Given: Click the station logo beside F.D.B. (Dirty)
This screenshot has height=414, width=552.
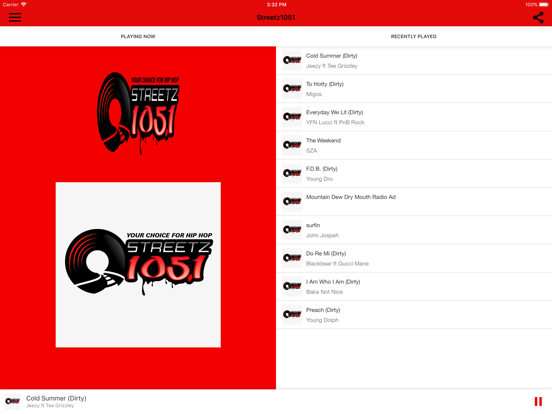Looking at the screenshot, I should [x=292, y=173].
